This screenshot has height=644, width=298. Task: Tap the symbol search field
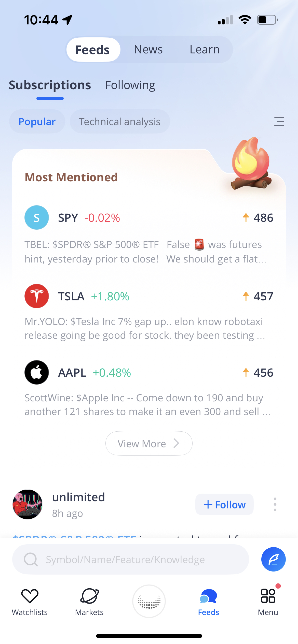[x=130, y=560]
